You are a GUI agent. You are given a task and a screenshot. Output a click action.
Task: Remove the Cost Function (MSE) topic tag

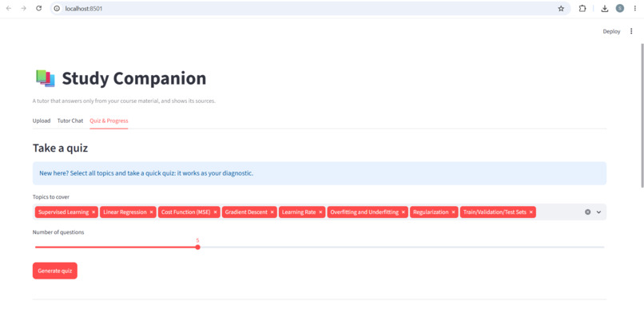pos(215,212)
